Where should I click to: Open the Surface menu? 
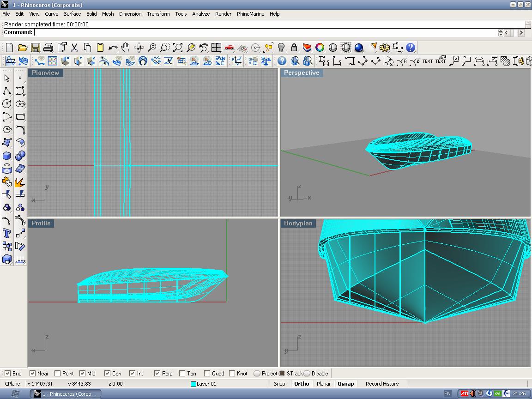pos(72,14)
